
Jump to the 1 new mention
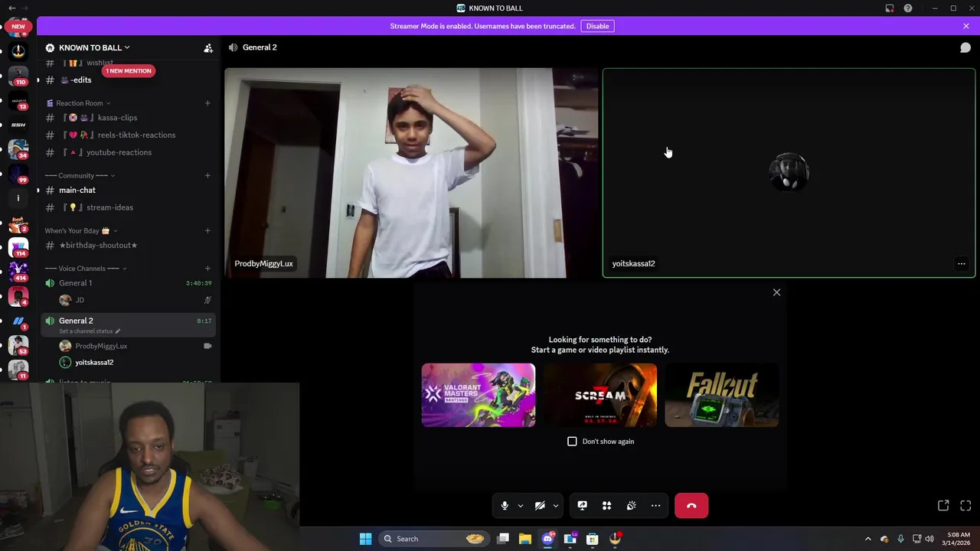click(x=129, y=71)
